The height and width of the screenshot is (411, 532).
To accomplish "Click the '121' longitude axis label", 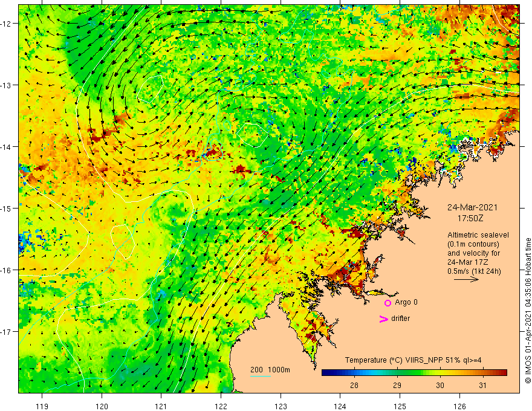I will coord(161,406).
